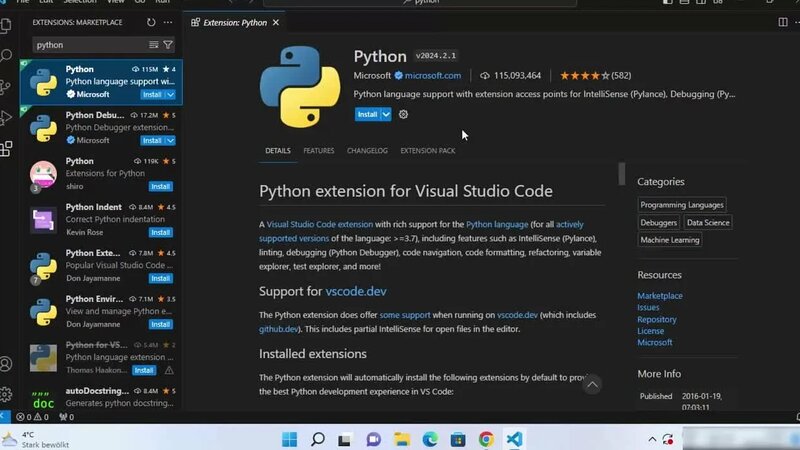Open microsoft.com publisher link
Viewport: 800px width, 450px height.
tap(433, 76)
